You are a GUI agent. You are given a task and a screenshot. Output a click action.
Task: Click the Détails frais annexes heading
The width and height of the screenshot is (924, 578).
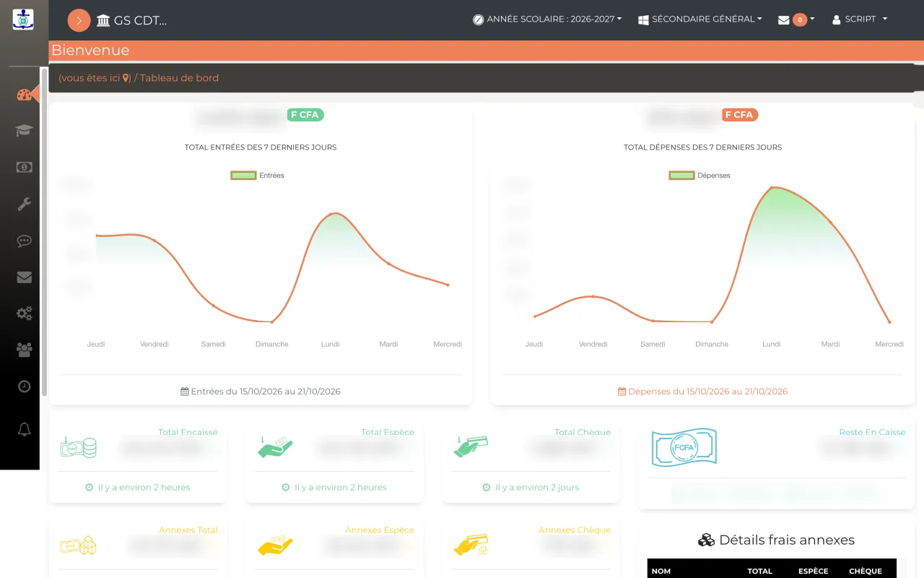(776, 540)
